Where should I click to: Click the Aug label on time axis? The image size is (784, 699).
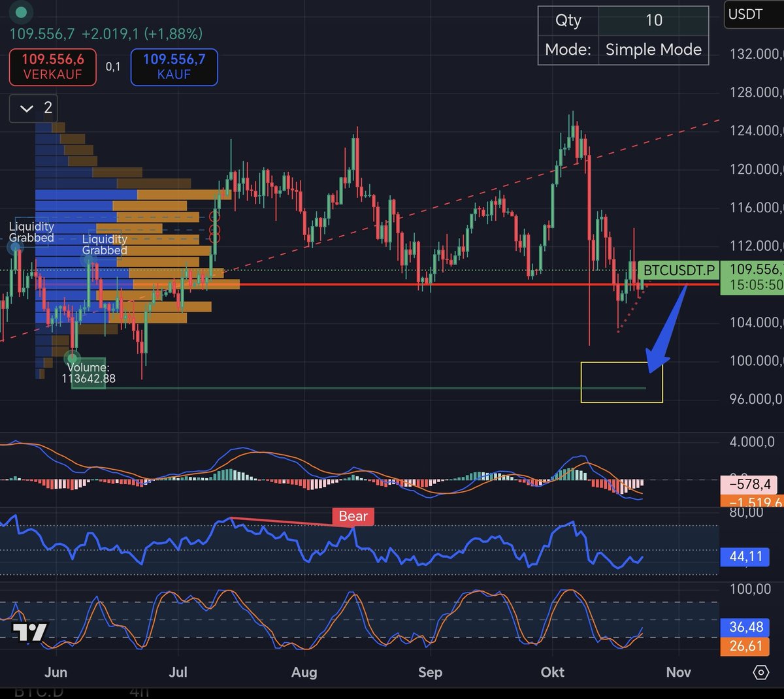[304, 672]
